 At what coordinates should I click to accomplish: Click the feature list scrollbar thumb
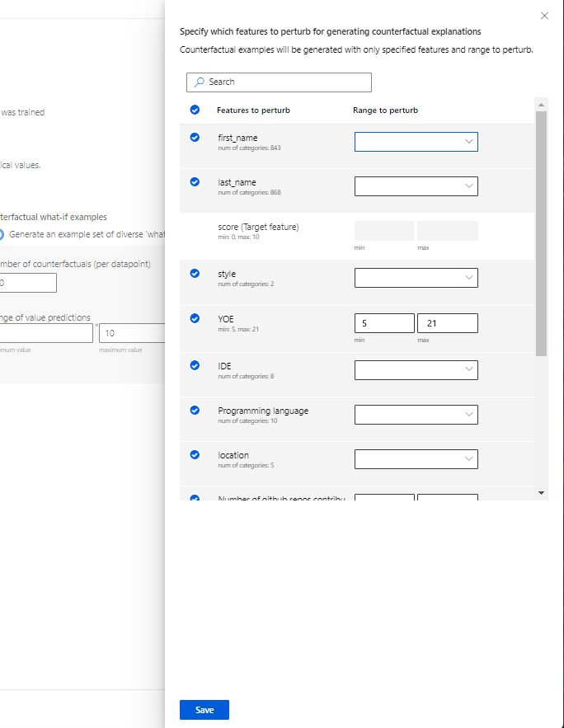point(541,233)
